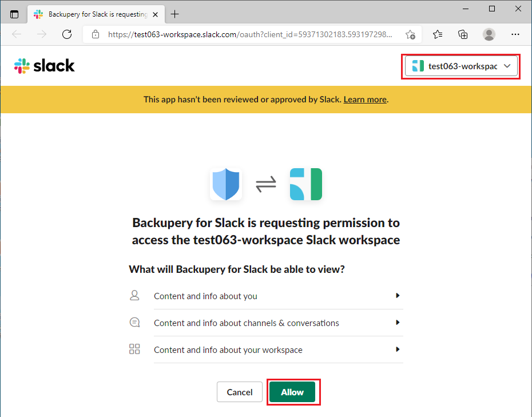
Task: Click the green Allow button
Action: coord(292,392)
